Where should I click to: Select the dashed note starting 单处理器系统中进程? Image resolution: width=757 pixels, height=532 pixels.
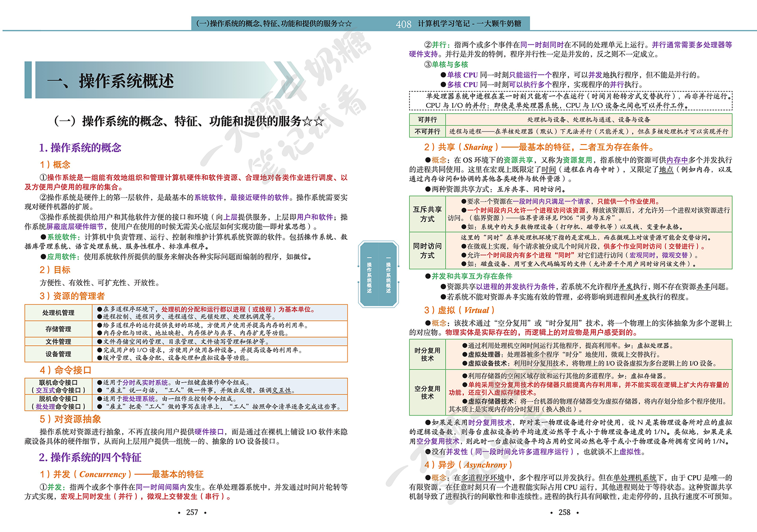tap(571, 101)
